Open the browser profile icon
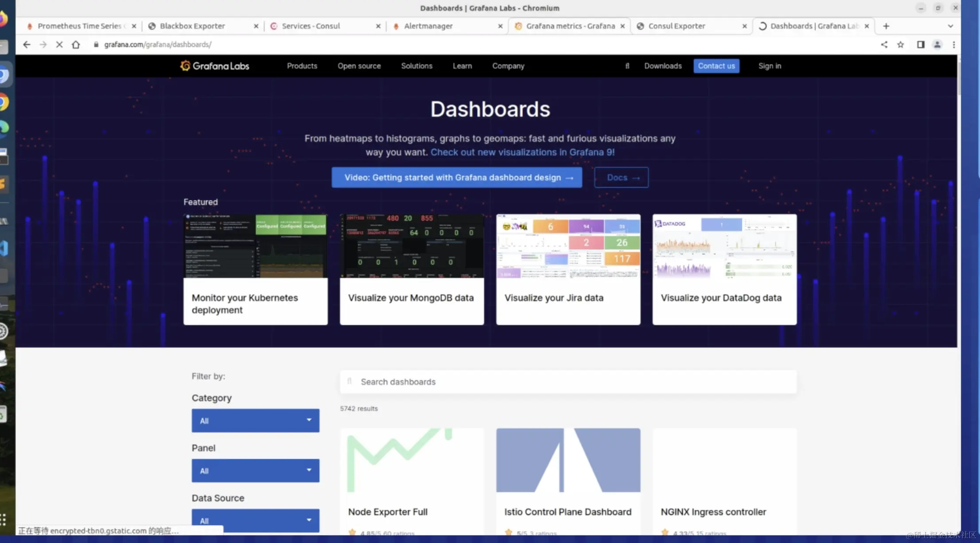 point(937,45)
